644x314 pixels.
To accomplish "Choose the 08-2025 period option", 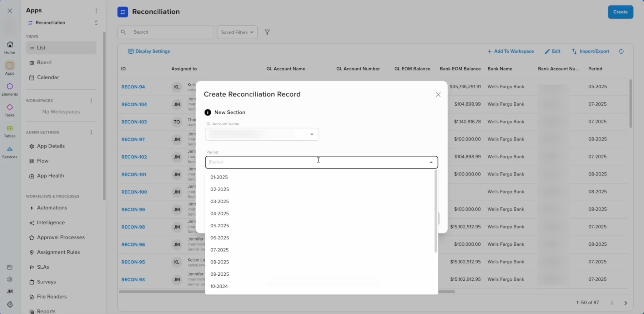I will [220, 262].
